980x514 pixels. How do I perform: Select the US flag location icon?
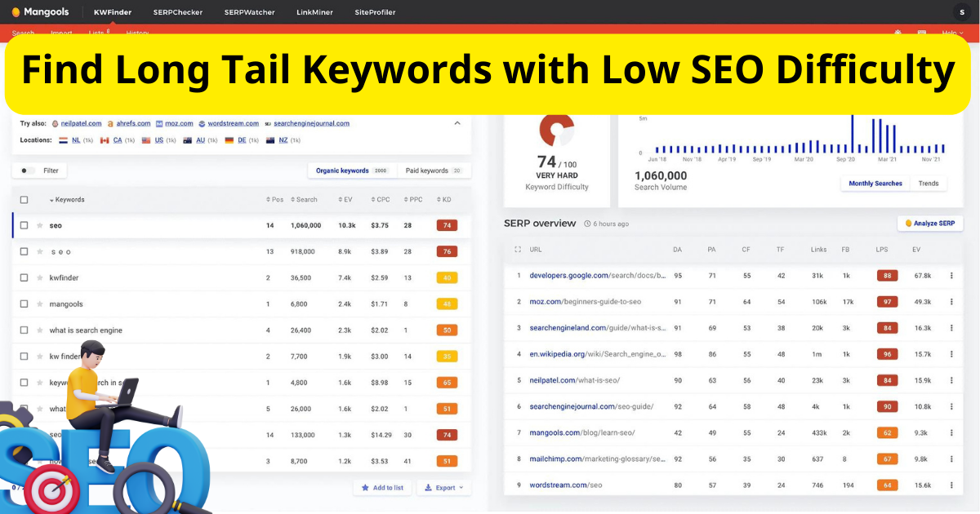point(145,140)
